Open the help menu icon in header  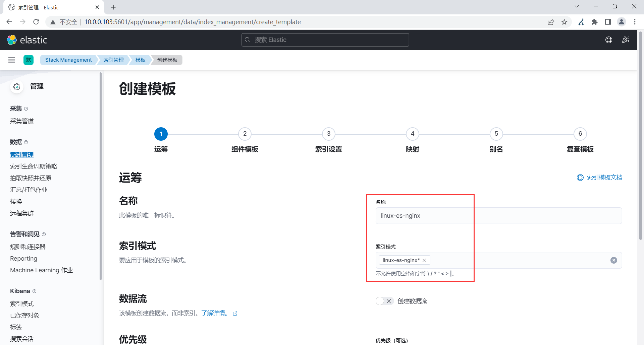pos(609,40)
